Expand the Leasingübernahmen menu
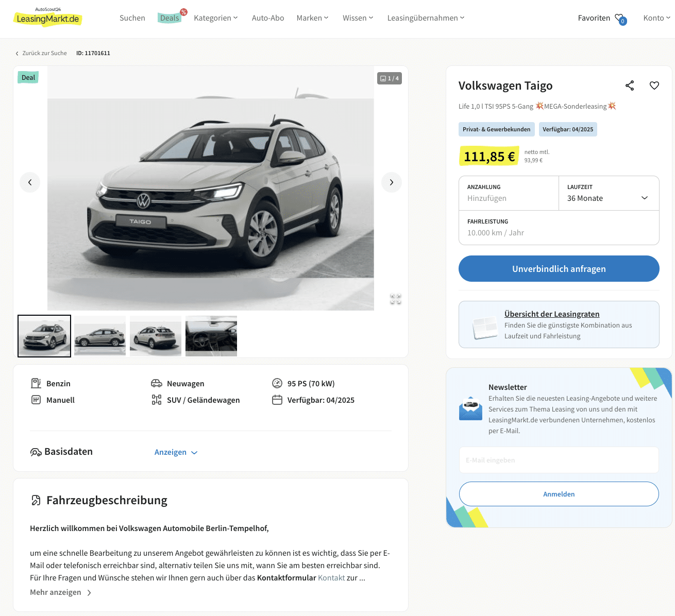The width and height of the screenshot is (675, 616). click(426, 18)
